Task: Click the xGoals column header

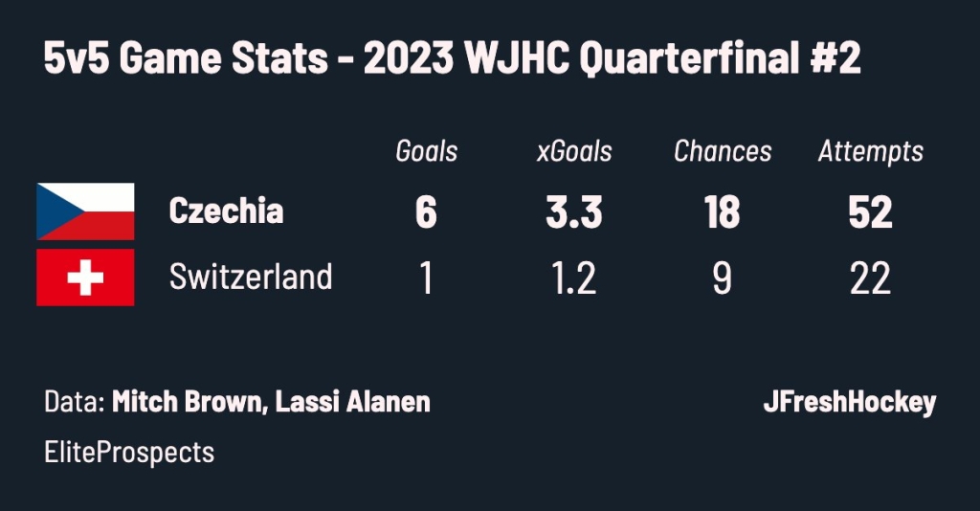Action: (574, 151)
